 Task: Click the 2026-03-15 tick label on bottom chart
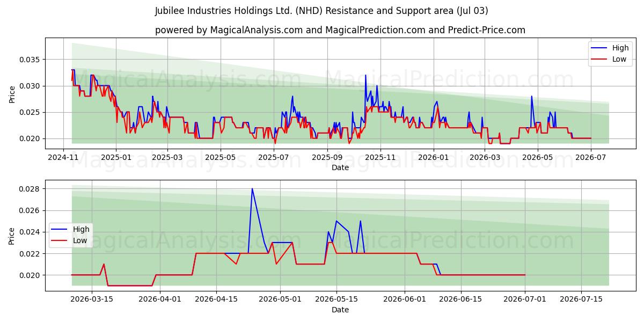92,299
